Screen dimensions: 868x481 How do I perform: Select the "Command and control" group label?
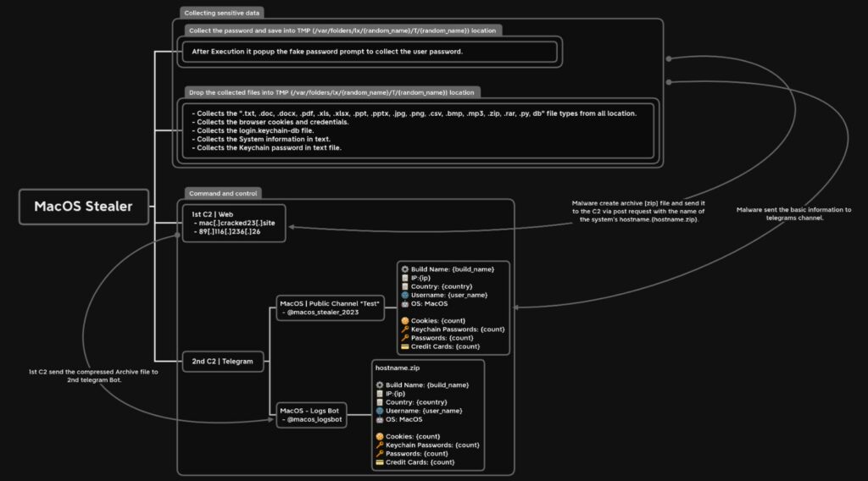tap(223, 193)
